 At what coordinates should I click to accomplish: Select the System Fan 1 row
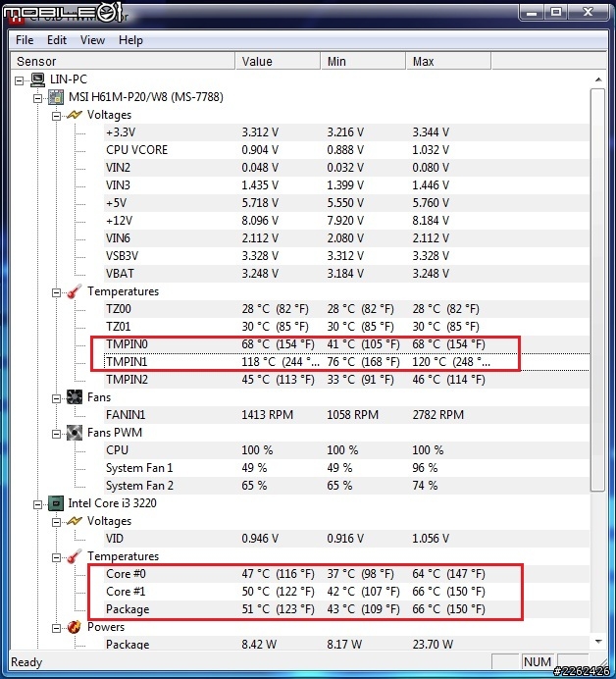point(346,468)
